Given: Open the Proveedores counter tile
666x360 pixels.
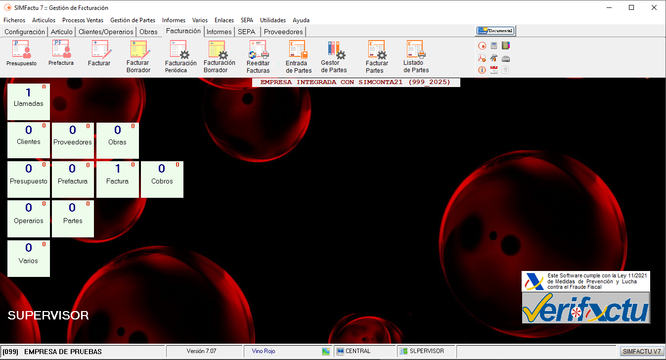Looking at the screenshot, I should point(73,141).
